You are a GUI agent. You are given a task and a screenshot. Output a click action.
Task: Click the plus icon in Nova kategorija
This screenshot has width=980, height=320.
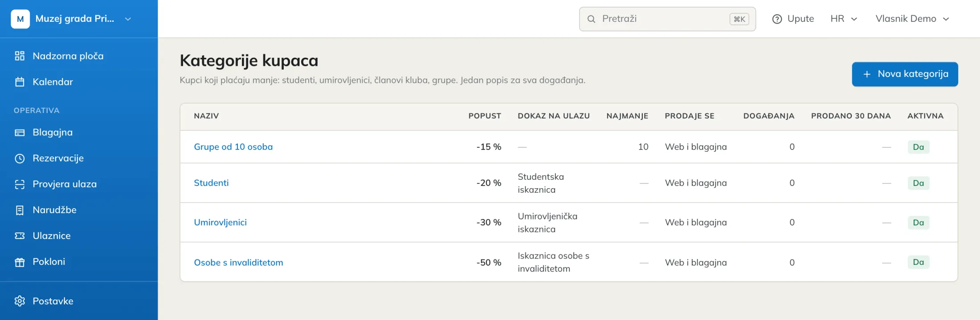867,74
